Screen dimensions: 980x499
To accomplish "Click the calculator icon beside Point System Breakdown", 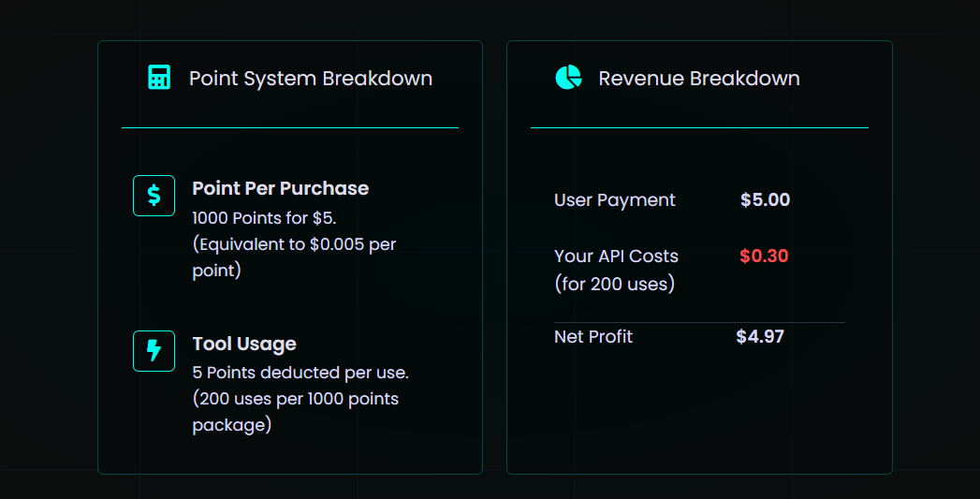I will coord(159,78).
